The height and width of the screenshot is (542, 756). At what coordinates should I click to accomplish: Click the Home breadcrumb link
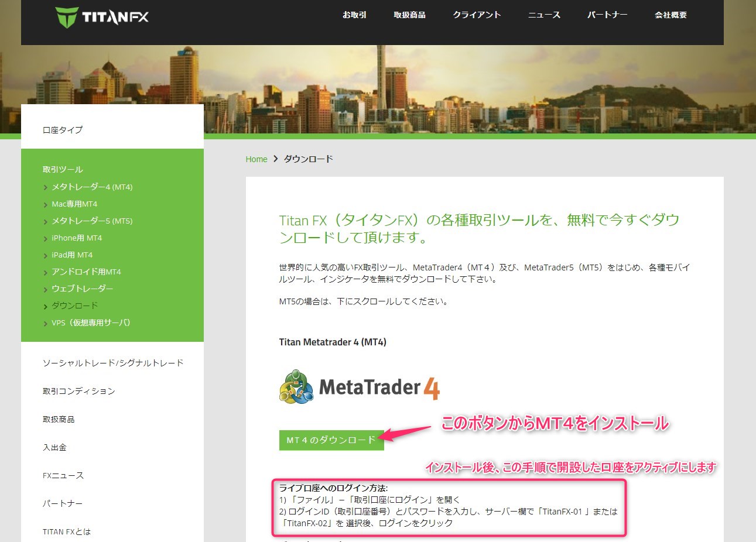(x=256, y=159)
